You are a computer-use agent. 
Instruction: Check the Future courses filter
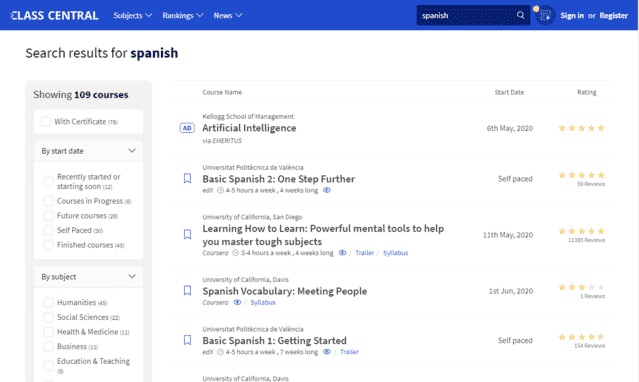pyautogui.click(x=48, y=216)
